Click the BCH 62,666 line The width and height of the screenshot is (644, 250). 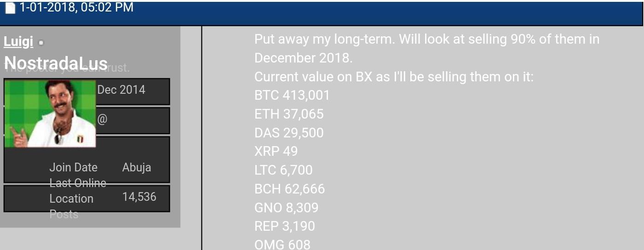[x=290, y=189]
